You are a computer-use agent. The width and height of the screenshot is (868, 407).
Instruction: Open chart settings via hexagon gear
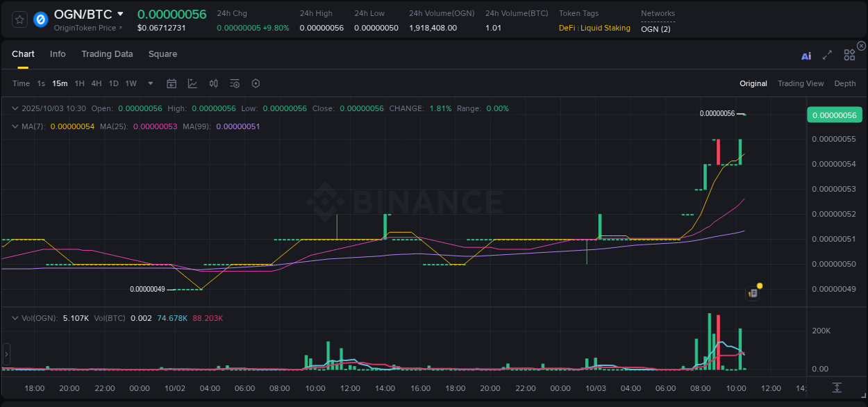pyautogui.click(x=256, y=83)
